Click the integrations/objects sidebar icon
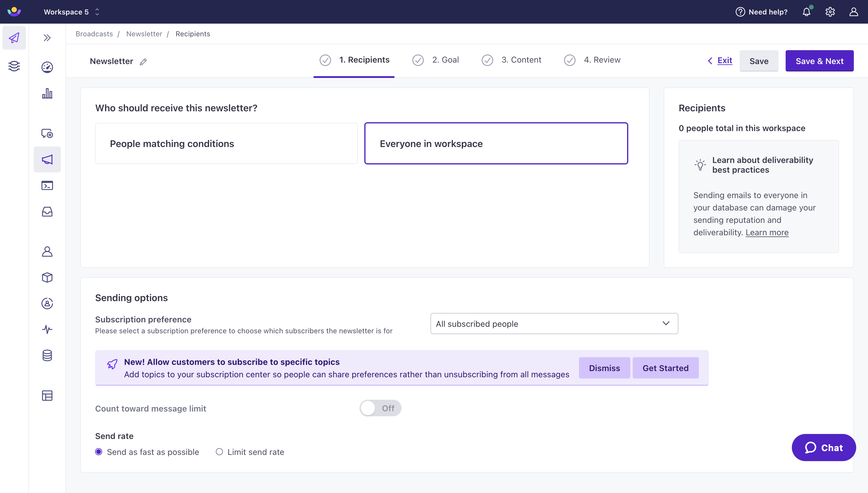 pos(48,277)
